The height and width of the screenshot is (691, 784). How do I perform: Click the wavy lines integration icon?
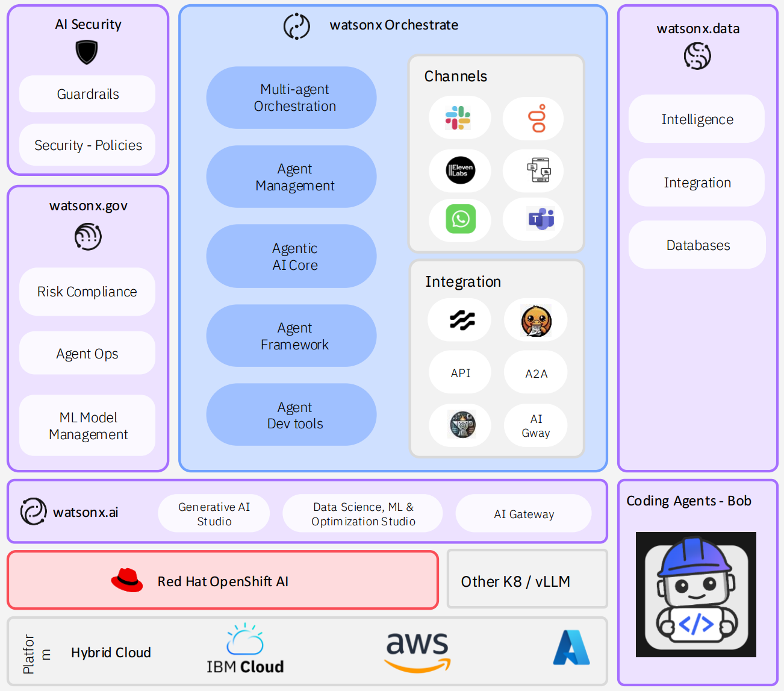click(x=462, y=320)
